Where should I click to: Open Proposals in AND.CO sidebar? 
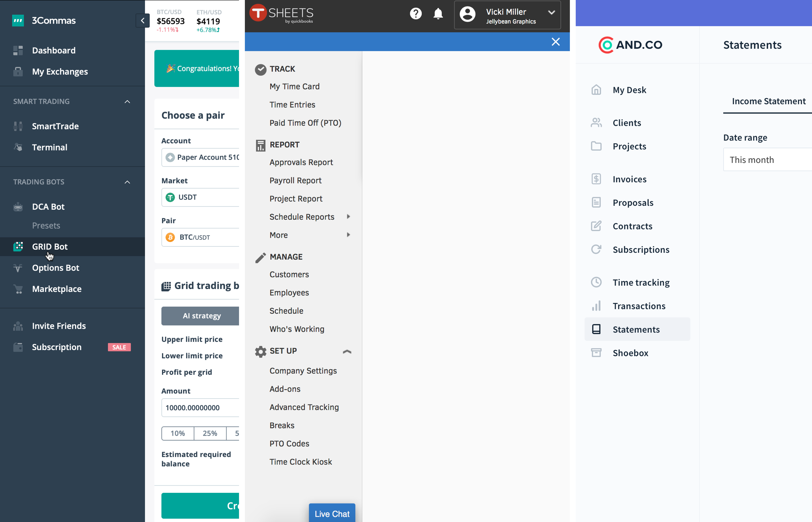[633, 203]
